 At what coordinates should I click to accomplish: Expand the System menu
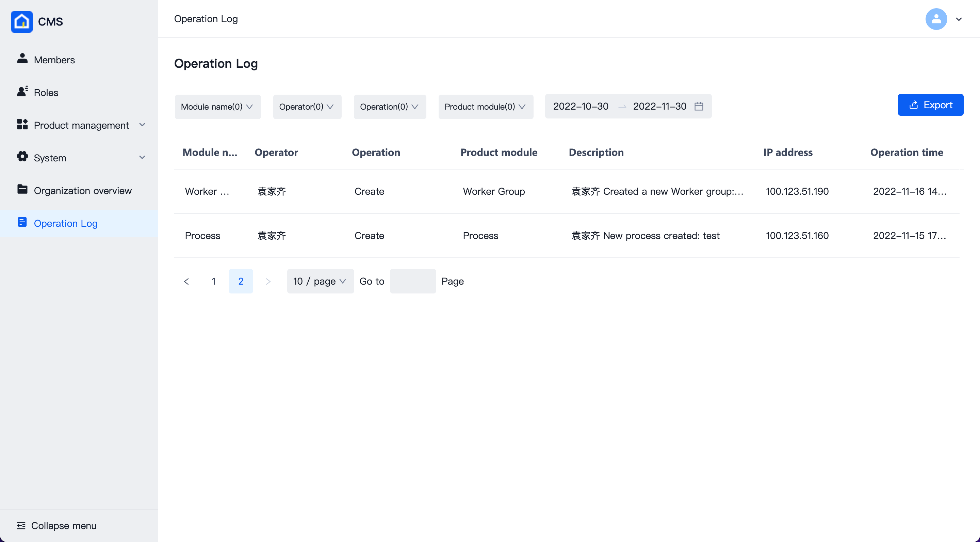(80, 158)
